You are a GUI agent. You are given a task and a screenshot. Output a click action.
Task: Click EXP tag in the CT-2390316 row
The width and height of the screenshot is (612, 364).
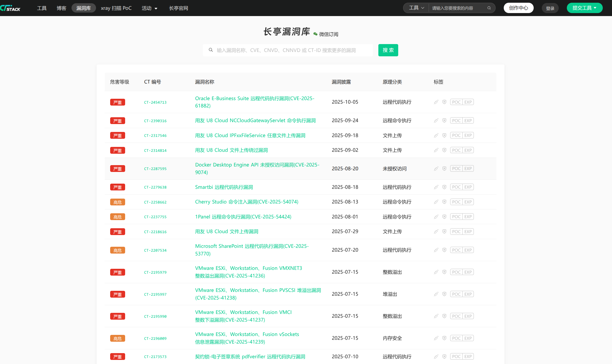[x=468, y=121]
